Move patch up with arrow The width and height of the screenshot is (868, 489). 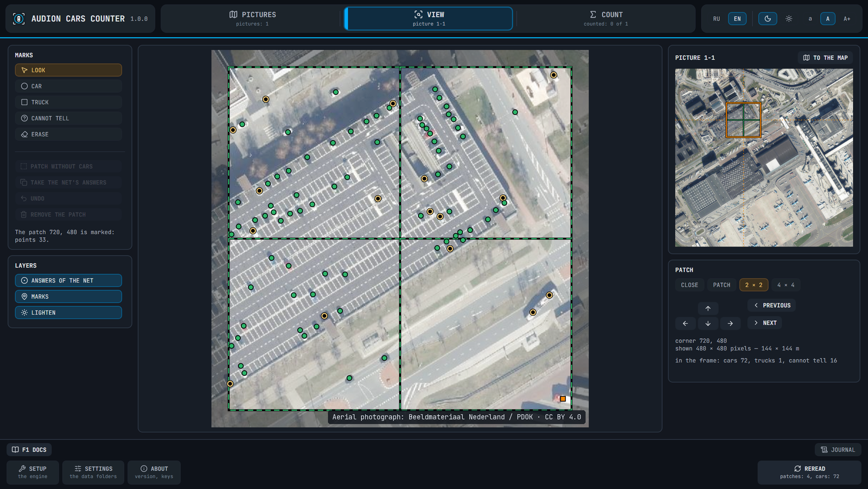(708, 308)
